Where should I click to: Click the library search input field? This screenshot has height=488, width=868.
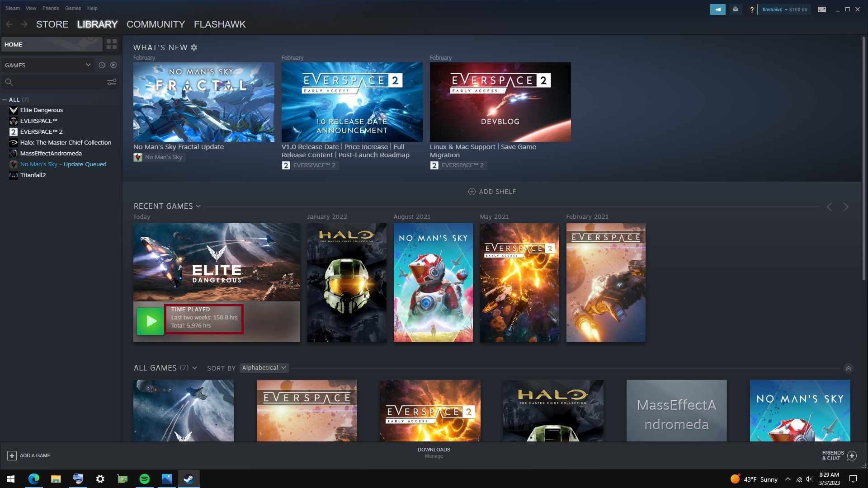point(60,82)
